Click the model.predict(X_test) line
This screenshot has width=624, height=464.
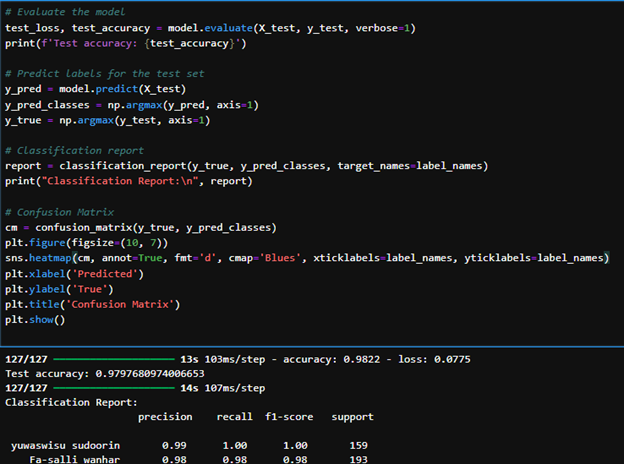(x=97, y=89)
